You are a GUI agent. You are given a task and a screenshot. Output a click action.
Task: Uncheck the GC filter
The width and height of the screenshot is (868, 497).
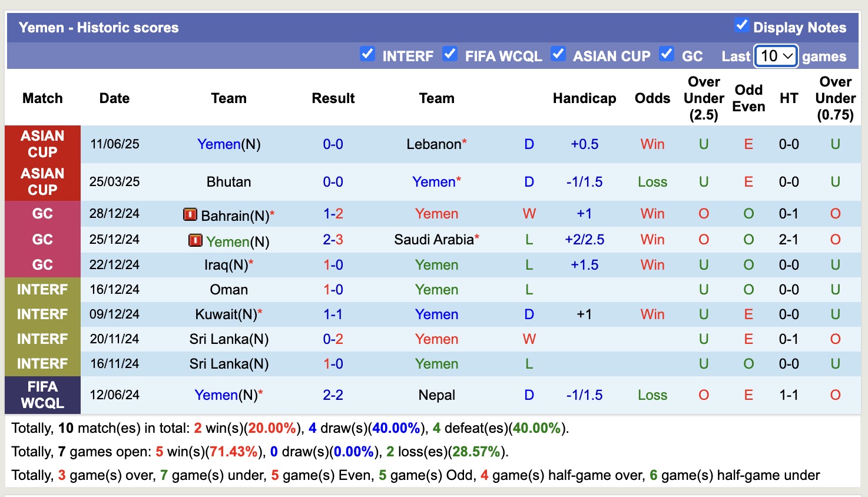pos(667,54)
